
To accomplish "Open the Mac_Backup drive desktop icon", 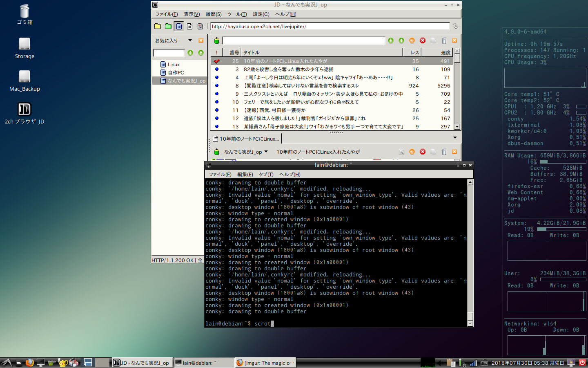I will coord(24,81).
